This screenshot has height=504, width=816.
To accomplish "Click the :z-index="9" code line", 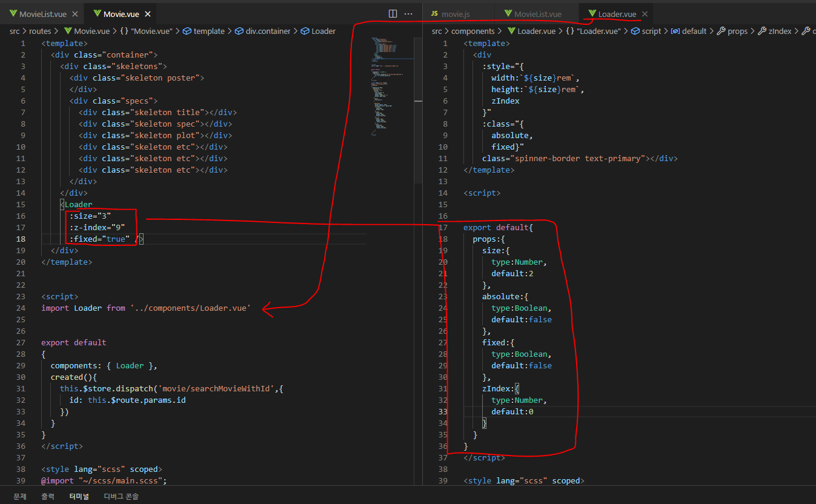I will (x=97, y=227).
